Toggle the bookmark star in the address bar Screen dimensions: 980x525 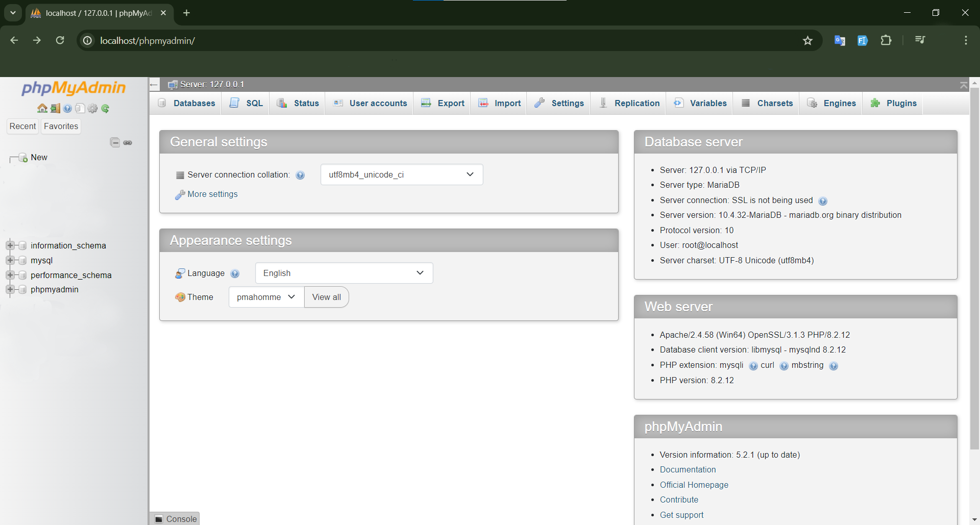[x=808, y=40]
